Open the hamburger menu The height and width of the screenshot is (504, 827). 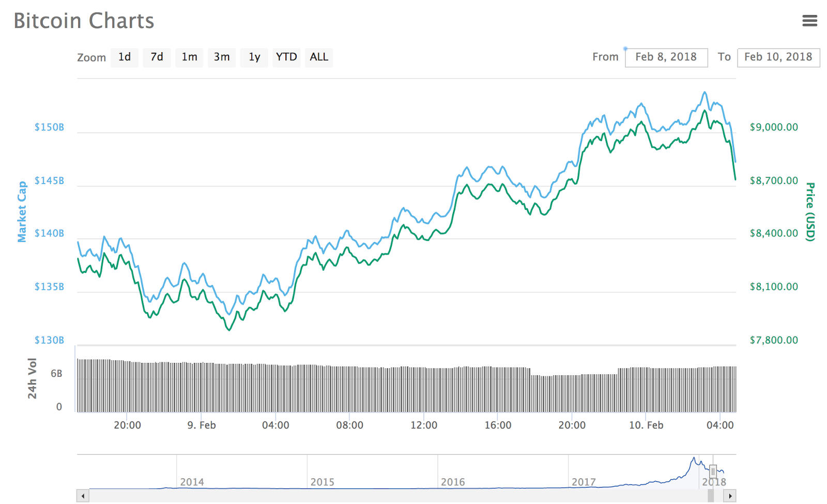809,21
